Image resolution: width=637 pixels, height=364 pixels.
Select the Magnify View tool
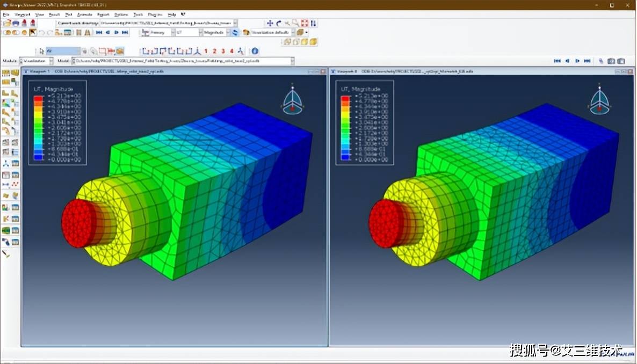pos(287,23)
